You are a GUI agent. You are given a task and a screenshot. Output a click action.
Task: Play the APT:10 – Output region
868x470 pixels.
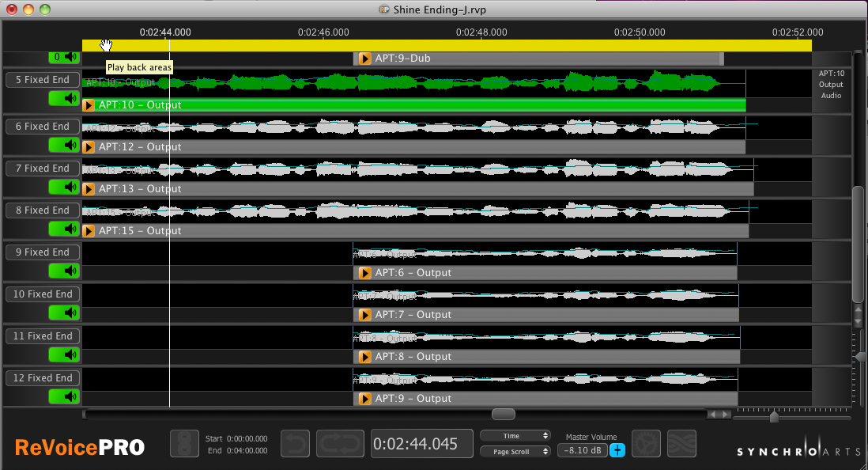coord(89,105)
